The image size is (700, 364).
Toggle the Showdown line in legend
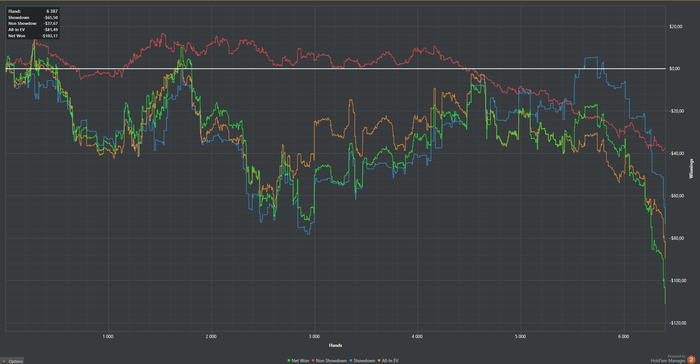(362, 360)
